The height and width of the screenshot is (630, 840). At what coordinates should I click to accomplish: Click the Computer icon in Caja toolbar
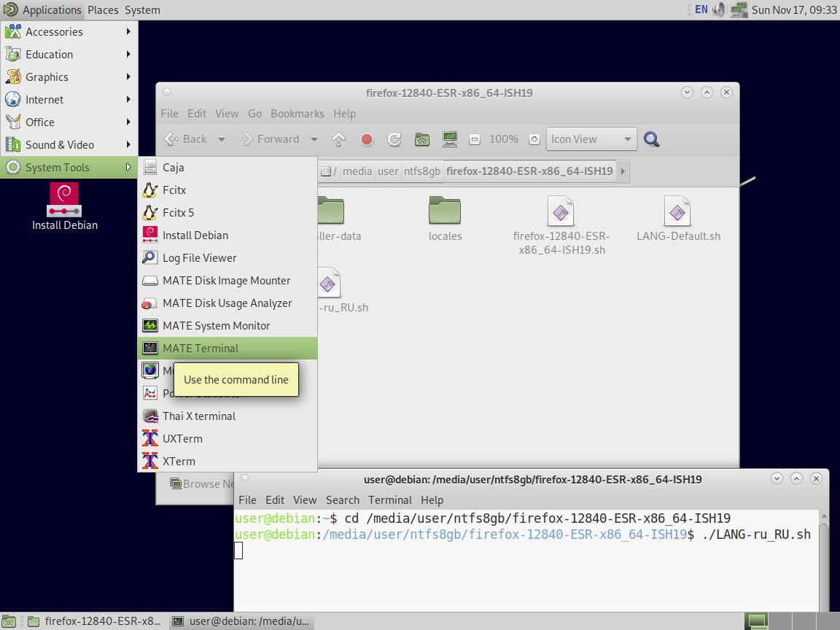click(x=450, y=139)
